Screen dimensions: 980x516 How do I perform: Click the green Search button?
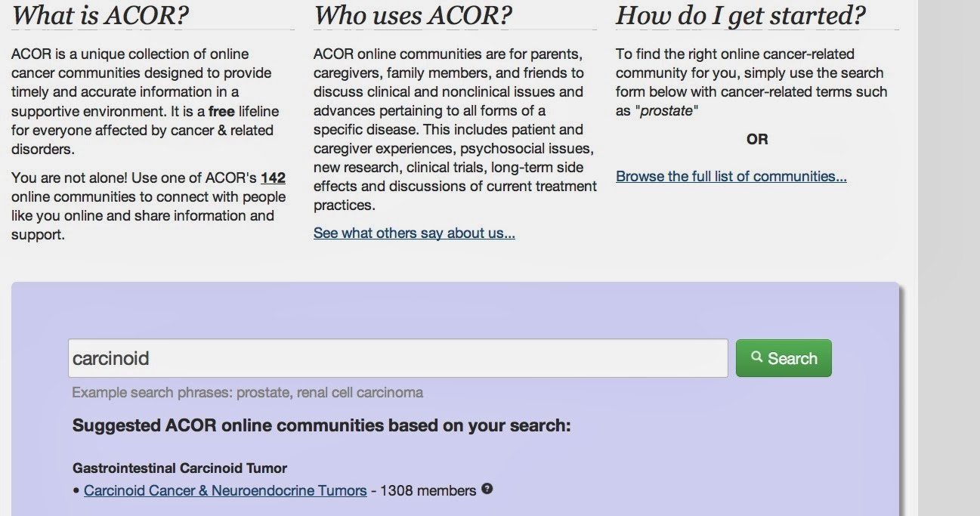[x=784, y=358]
